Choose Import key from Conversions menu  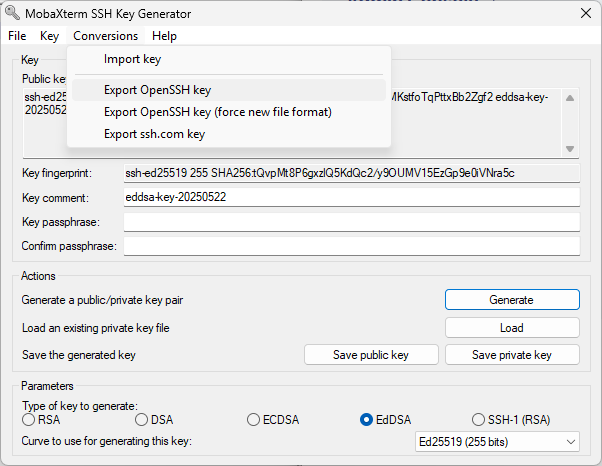(229, 59)
